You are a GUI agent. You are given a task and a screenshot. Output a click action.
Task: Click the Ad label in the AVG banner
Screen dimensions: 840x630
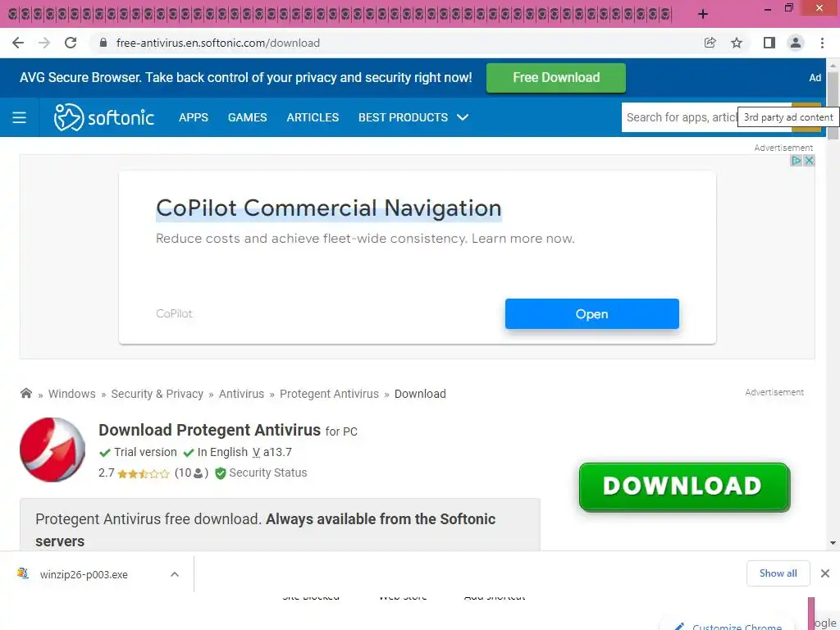815,78
